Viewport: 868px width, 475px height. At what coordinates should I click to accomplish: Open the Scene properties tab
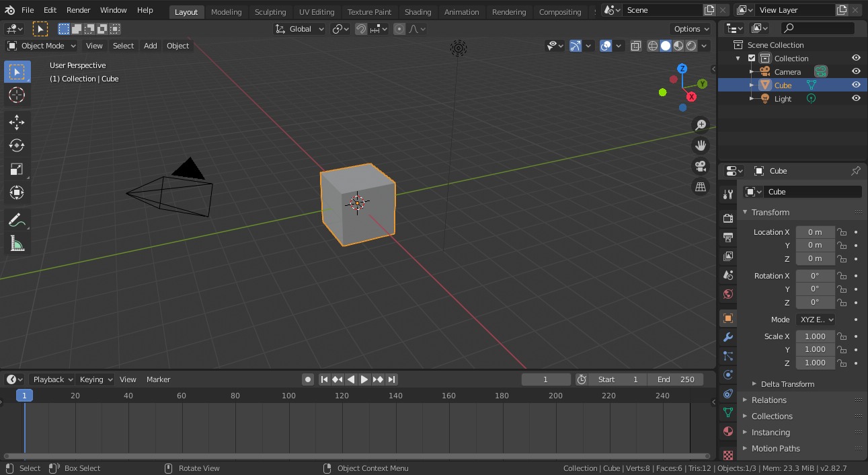coord(727,275)
